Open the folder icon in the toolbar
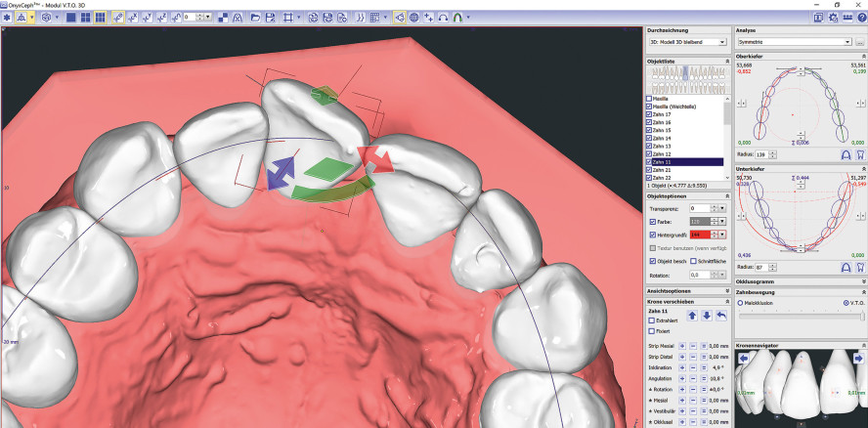This screenshot has height=428, width=868. [255, 18]
